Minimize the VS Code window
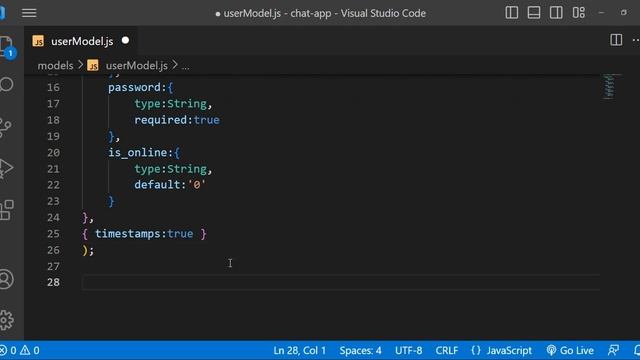Image resolution: width=640 pixels, height=360 pixels. click(601, 13)
